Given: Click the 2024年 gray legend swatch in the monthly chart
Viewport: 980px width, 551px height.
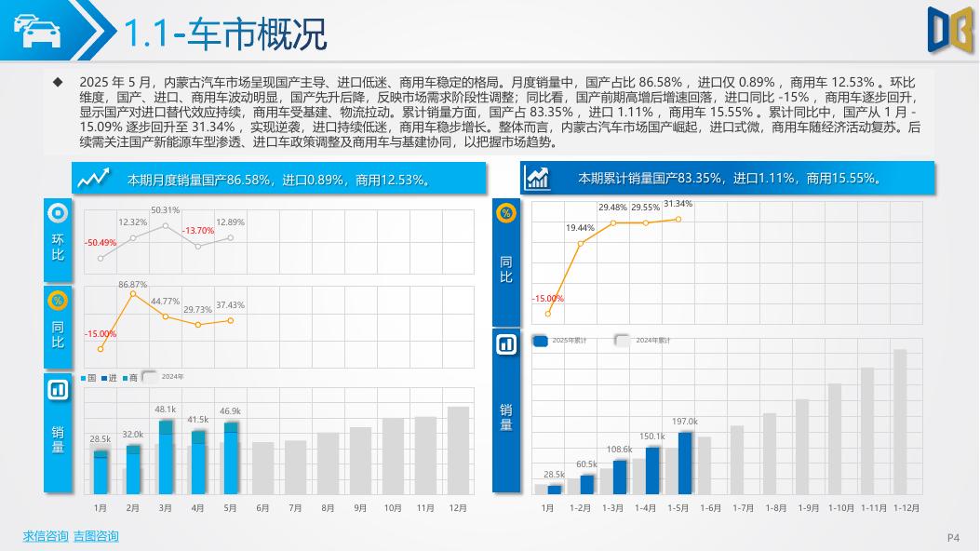Looking at the screenshot, I should (150, 377).
